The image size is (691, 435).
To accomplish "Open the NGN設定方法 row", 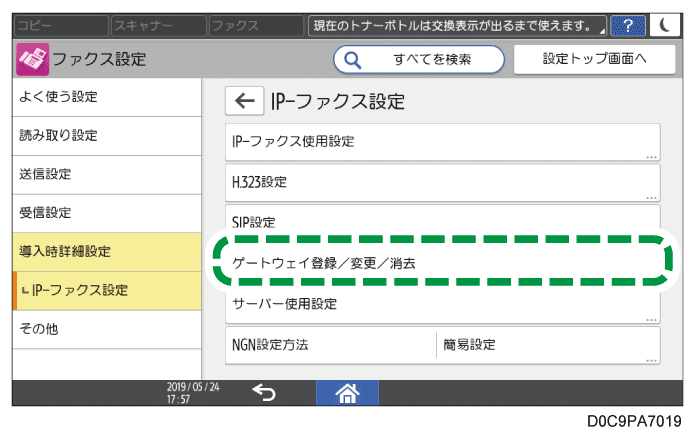I will [x=442, y=346].
